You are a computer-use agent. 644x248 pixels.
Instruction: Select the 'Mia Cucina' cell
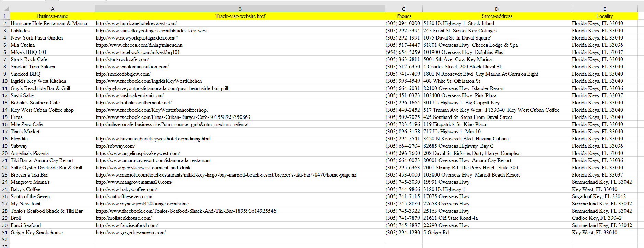[x=52, y=45]
